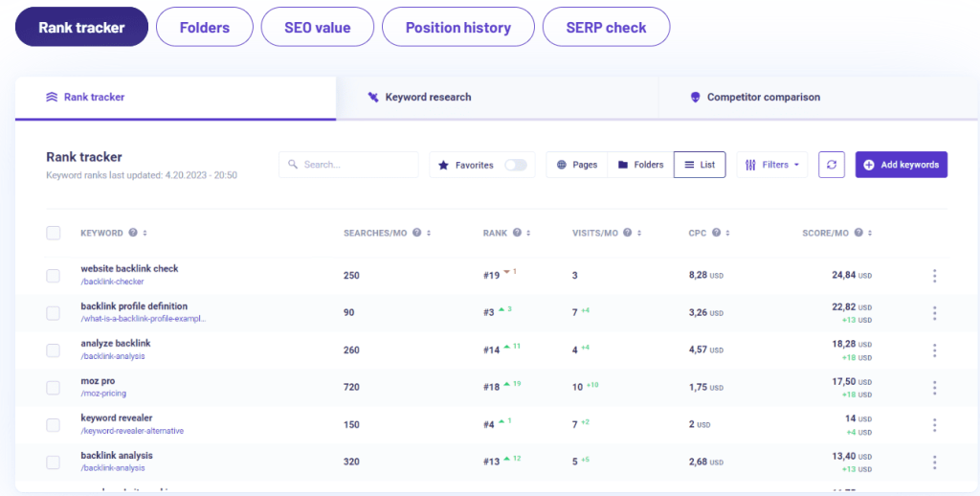
Task: Open the Competitor comparison tab
Action: 763,98
